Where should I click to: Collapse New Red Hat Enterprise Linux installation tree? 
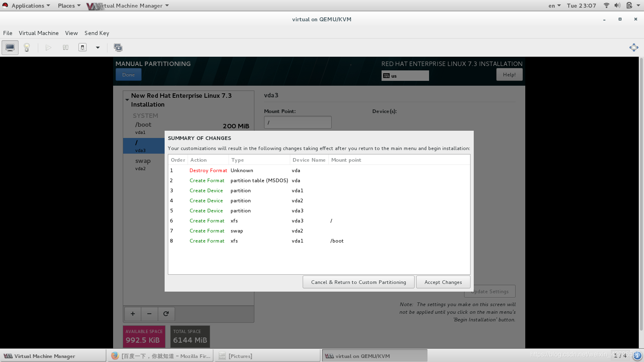127,99
